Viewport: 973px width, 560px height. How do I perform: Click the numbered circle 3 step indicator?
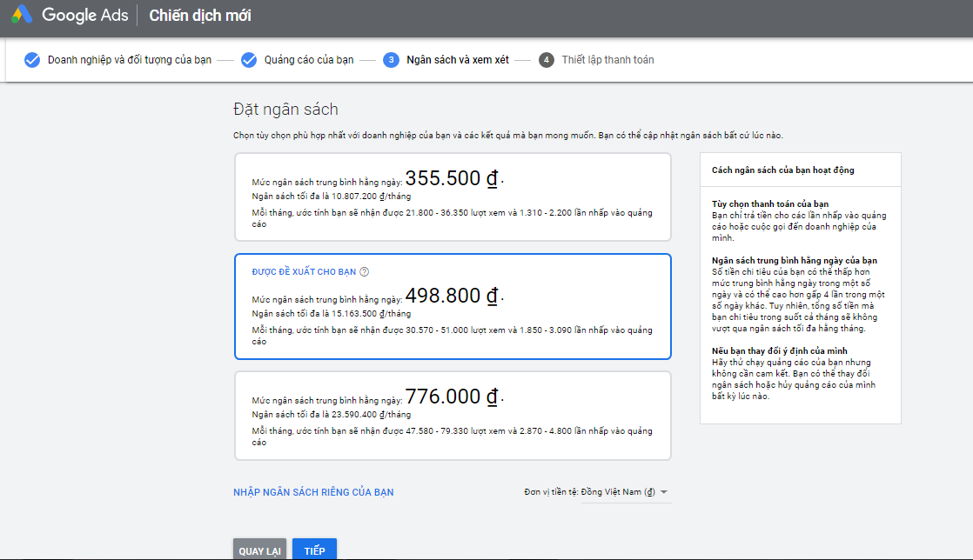point(391,60)
